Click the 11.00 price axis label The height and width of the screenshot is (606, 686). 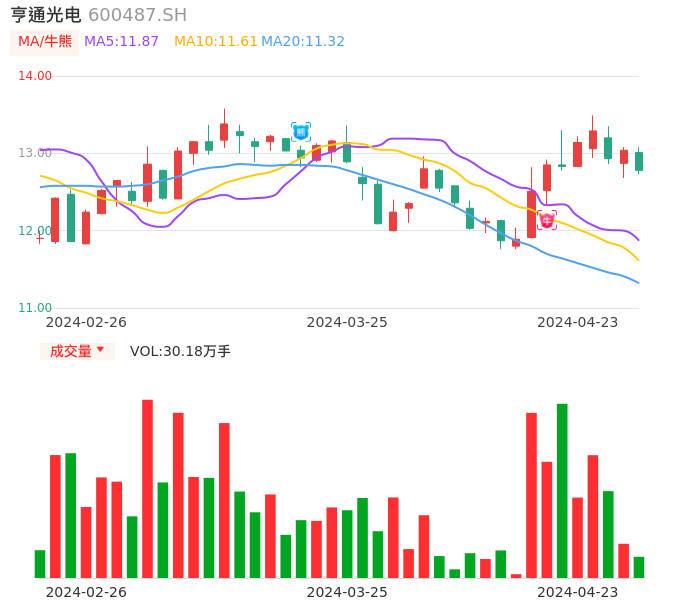coord(35,308)
